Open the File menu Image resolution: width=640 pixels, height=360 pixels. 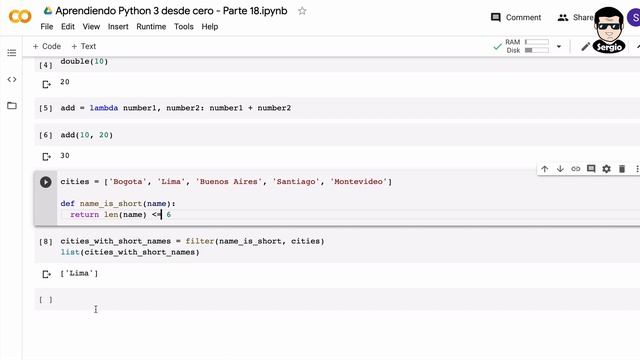coord(47,27)
